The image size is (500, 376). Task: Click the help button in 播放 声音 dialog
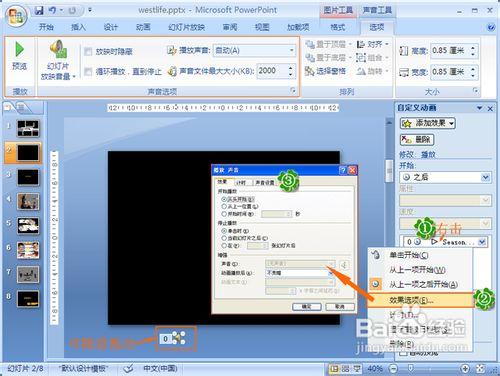342,170
